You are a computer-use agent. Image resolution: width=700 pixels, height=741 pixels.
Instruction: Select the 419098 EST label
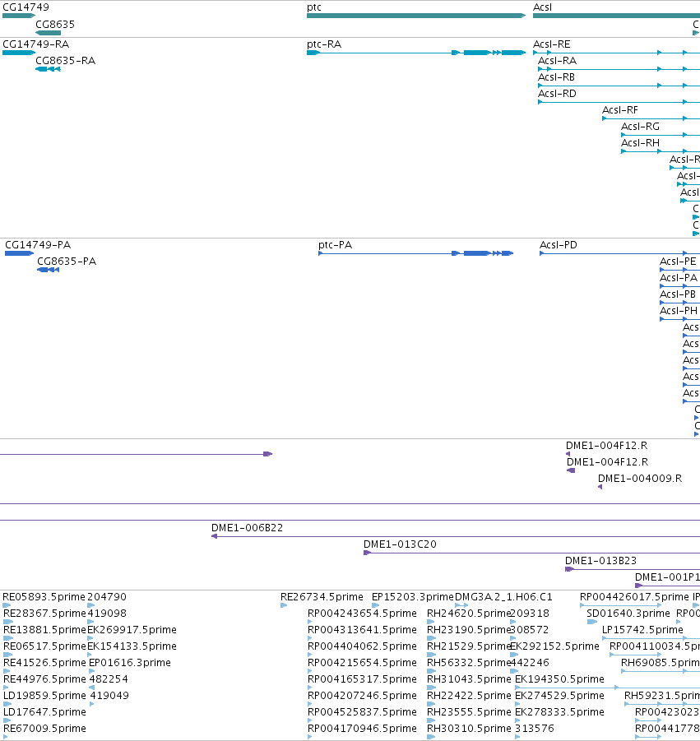pyautogui.click(x=107, y=614)
